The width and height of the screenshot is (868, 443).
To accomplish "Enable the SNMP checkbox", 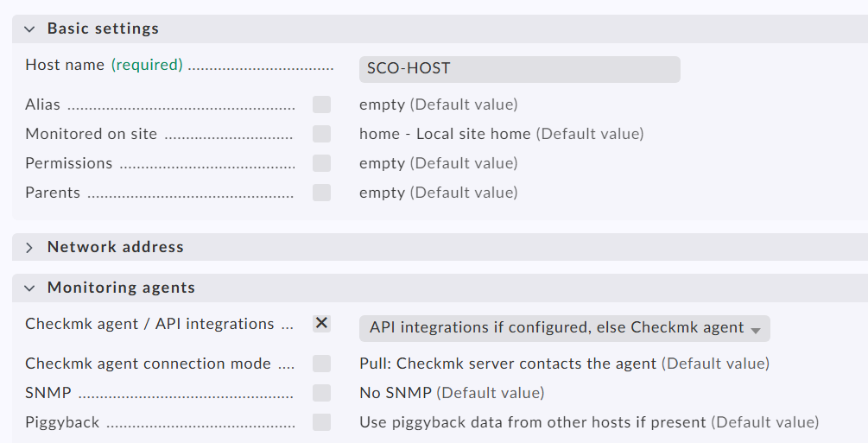I will (321, 393).
